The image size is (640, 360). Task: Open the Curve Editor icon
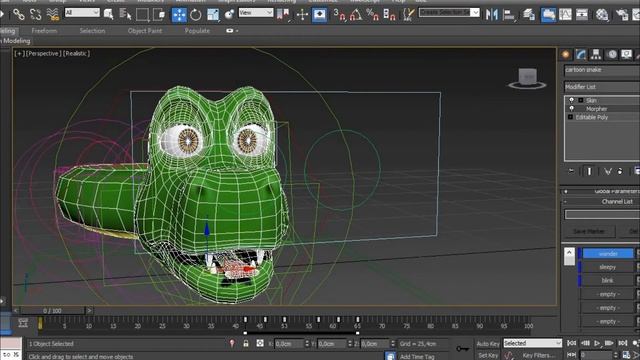(x=565, y=15)
